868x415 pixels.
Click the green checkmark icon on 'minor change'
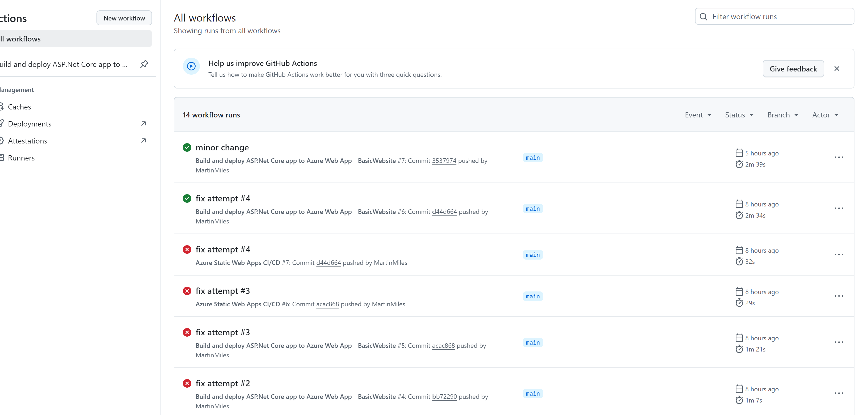(x=188, y=147)
